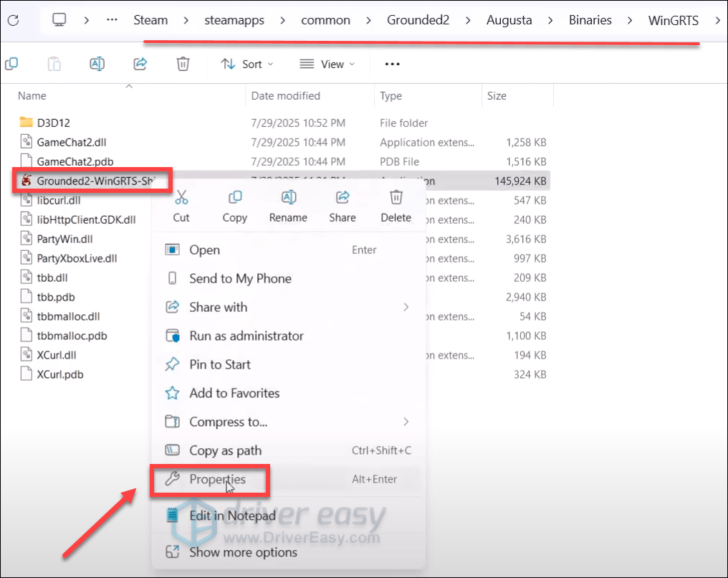
Task: Select Copy as path option
Action: click(x=225, y=450)
